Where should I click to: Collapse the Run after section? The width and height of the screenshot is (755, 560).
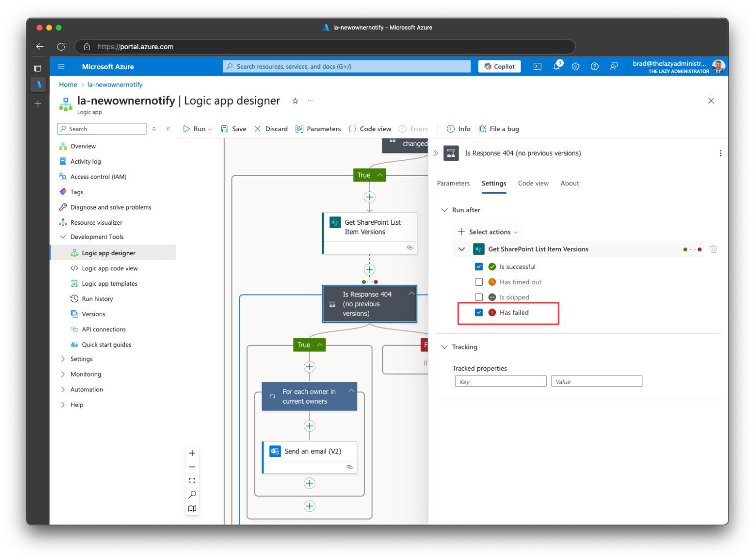pyautogui.click(x=444, y=210)
